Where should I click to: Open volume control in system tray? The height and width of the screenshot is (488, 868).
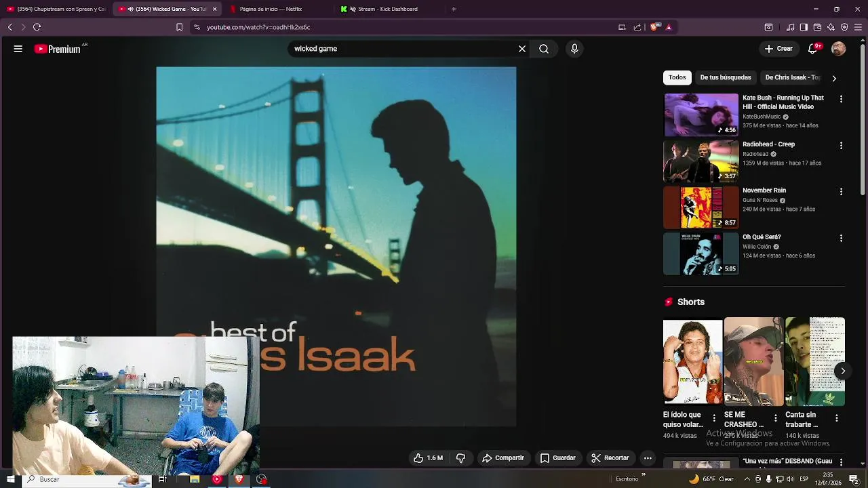point(790,479)
